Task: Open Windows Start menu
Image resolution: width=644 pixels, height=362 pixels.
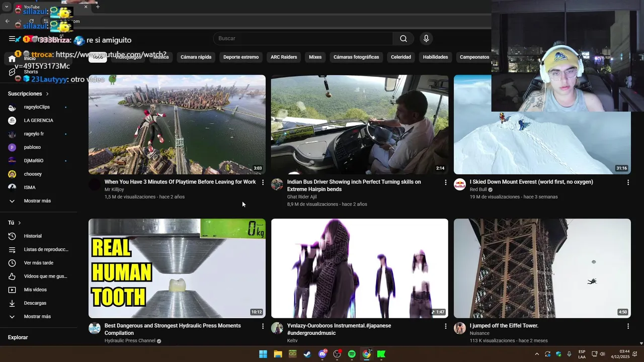Action: [x=263, y=354]
